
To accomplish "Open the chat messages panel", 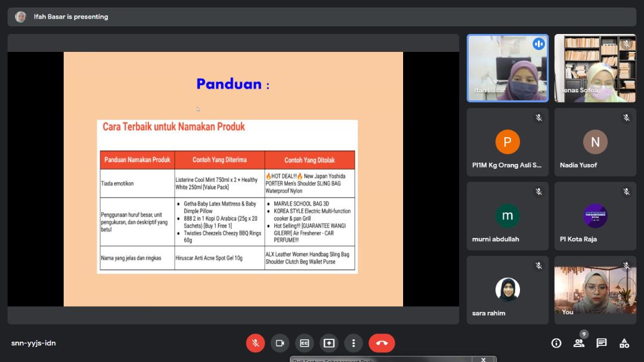I will point(602,343).
